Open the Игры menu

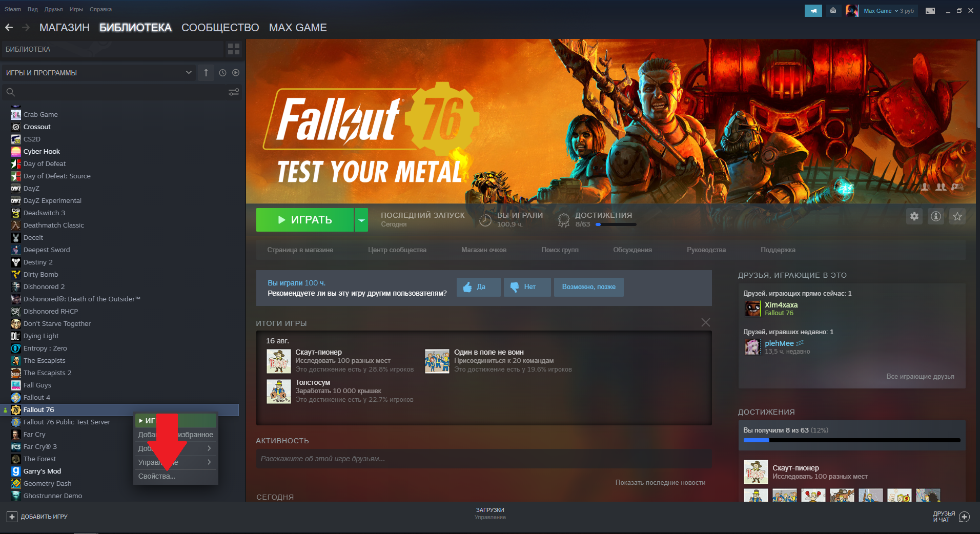click(76, 9)
